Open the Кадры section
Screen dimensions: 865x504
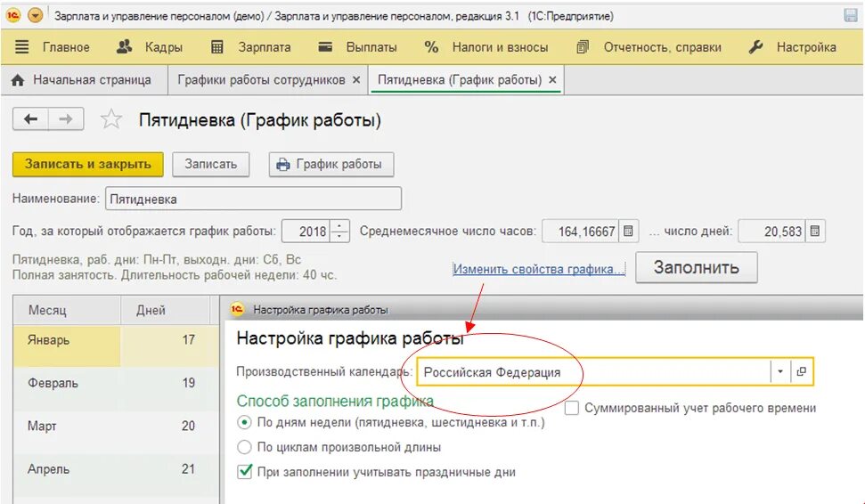coord(163,47)
